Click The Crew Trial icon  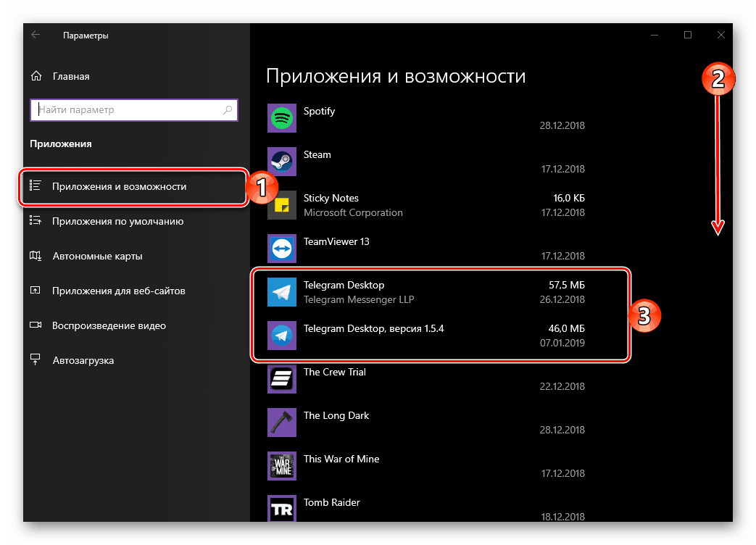coord(281,378)
